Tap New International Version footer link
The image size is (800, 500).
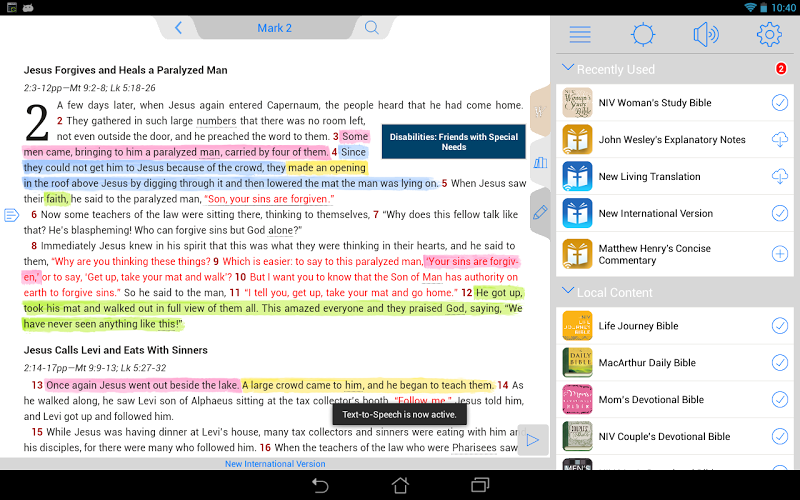coord(275,464)
